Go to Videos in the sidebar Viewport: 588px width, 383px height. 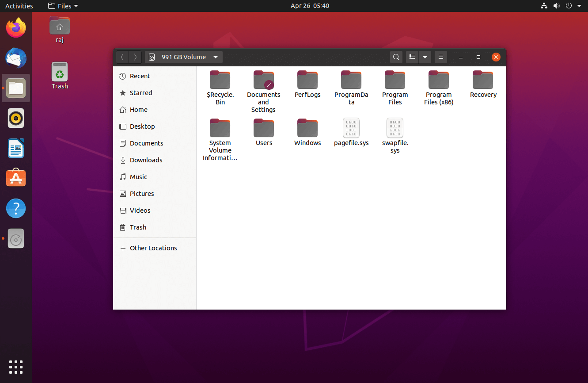tap(155, 211)
